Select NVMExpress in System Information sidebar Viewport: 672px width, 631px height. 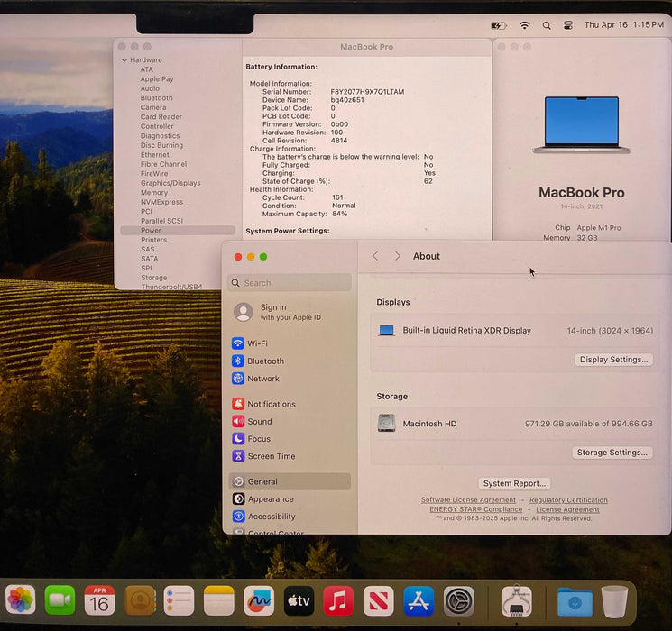pyautogui.click(x=161, y=202)
